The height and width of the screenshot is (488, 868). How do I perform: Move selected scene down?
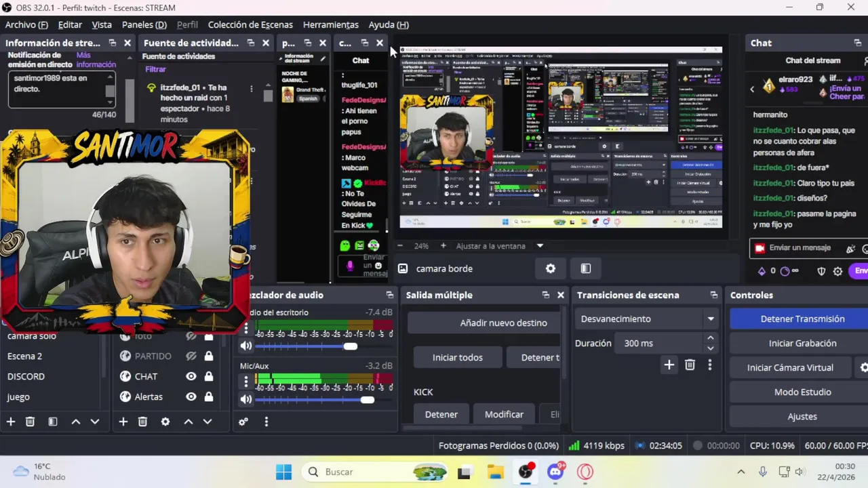point(95,422)
